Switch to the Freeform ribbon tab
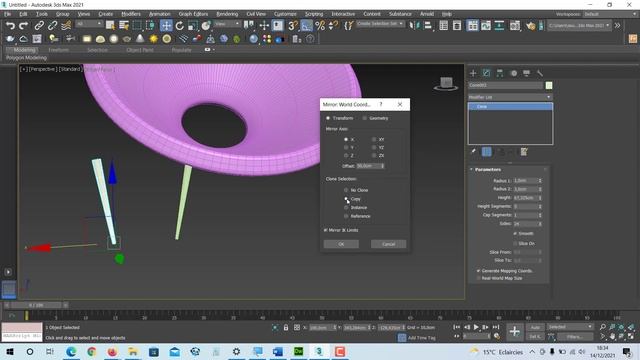 tap(59, 50)
